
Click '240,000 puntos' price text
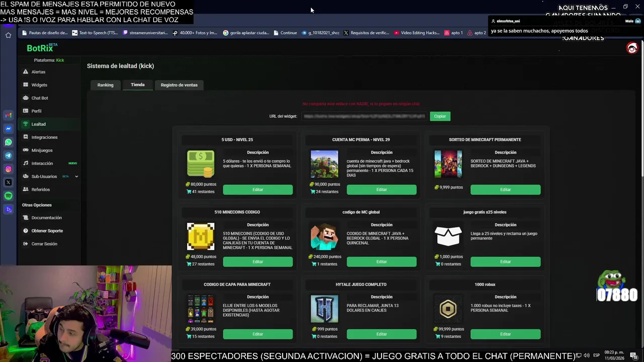[327, 257]
